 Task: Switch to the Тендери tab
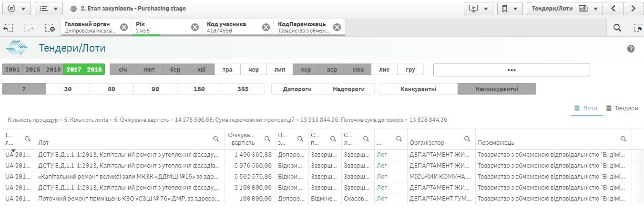622,108
